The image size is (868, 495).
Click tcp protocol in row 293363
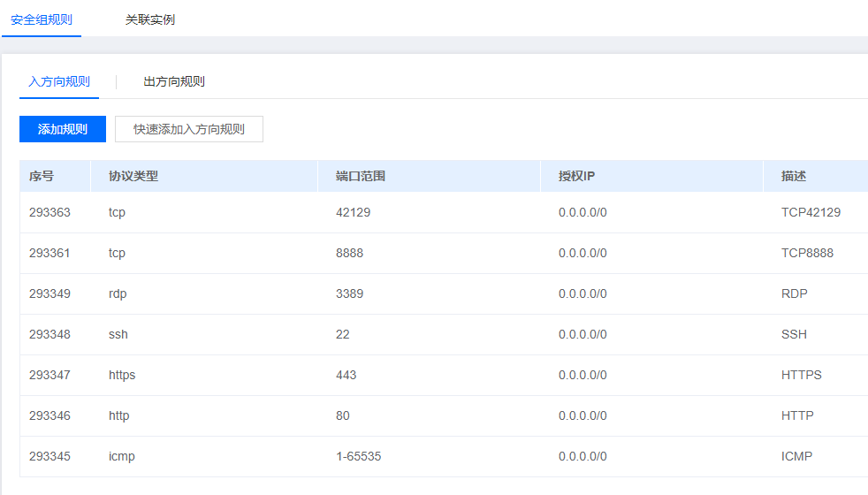117,213
